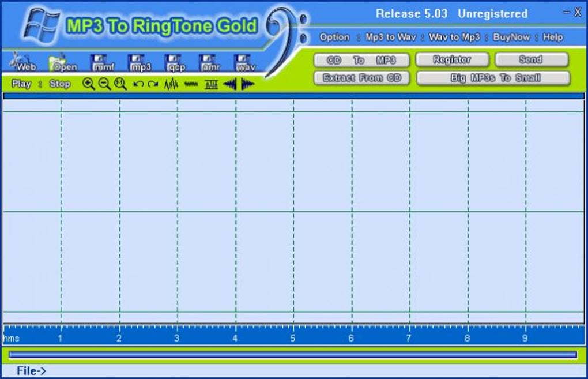Click the zoom out magnifier icon
The width and height of the screenshot is (588, 379).
pos(104,84)
